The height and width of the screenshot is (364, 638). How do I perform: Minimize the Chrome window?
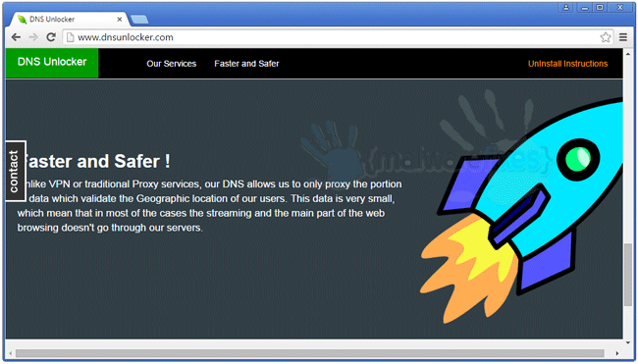pyautogui.click(x=584, y=7)
